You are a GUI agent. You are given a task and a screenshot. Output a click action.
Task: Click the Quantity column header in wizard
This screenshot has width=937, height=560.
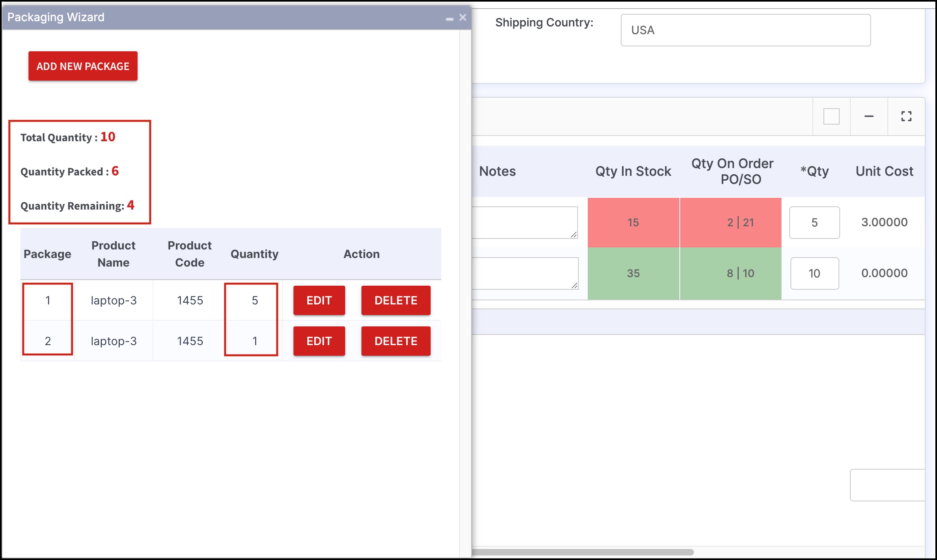coord(254,254)
